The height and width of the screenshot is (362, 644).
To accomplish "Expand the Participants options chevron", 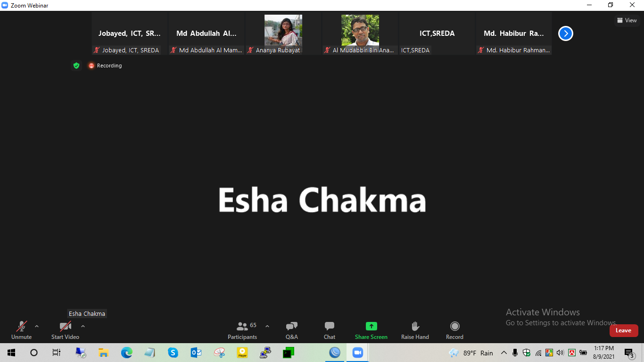I will [267, 326].
